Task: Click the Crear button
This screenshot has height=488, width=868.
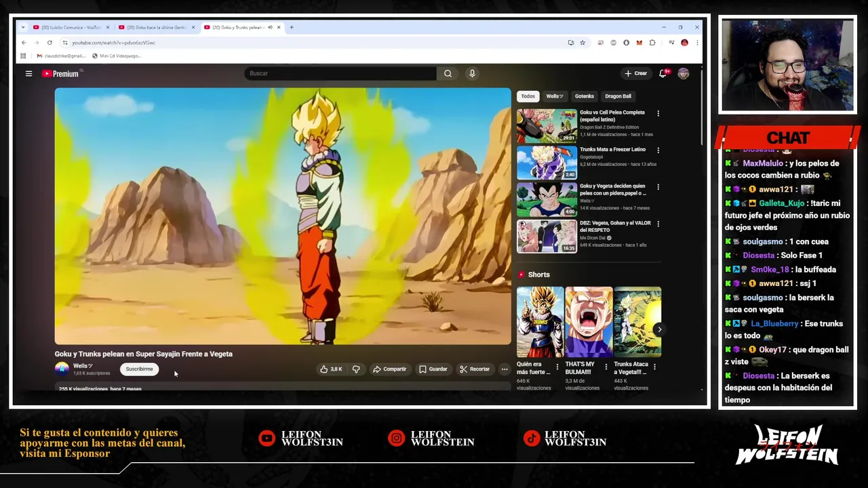Action: click(x=636, y=73)
